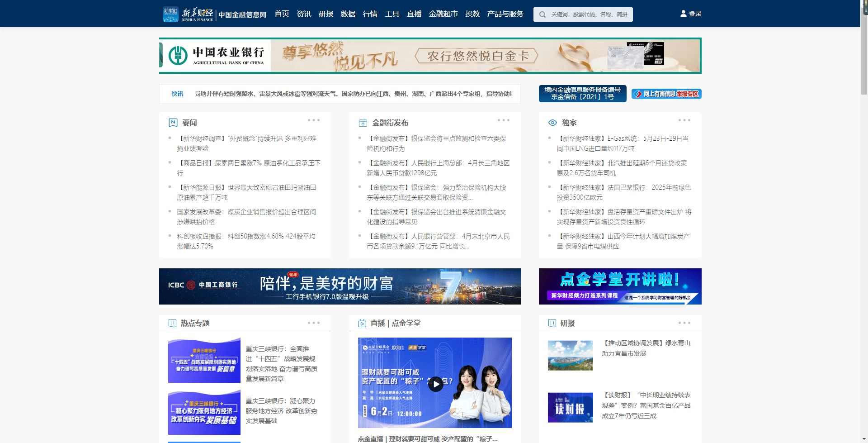The width and height of the screenshot is (868, 443).
Task: Click the user login icon
Action: click(x=683, y=14)
